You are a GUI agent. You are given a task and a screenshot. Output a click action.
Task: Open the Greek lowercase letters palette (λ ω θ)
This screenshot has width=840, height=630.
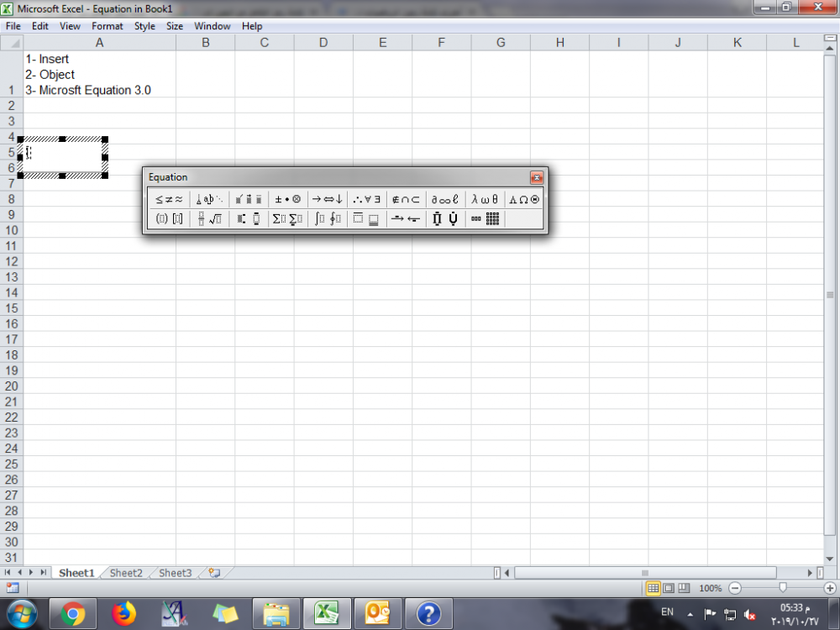click(485, 199)
